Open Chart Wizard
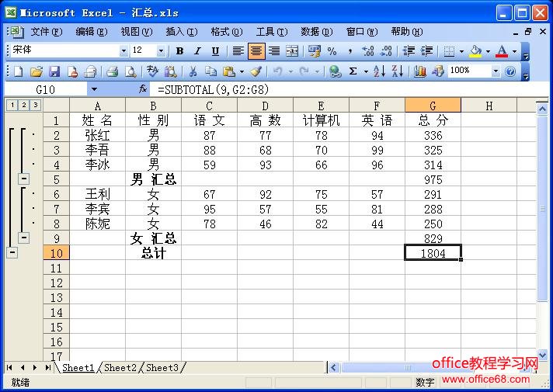 point(419,71)
